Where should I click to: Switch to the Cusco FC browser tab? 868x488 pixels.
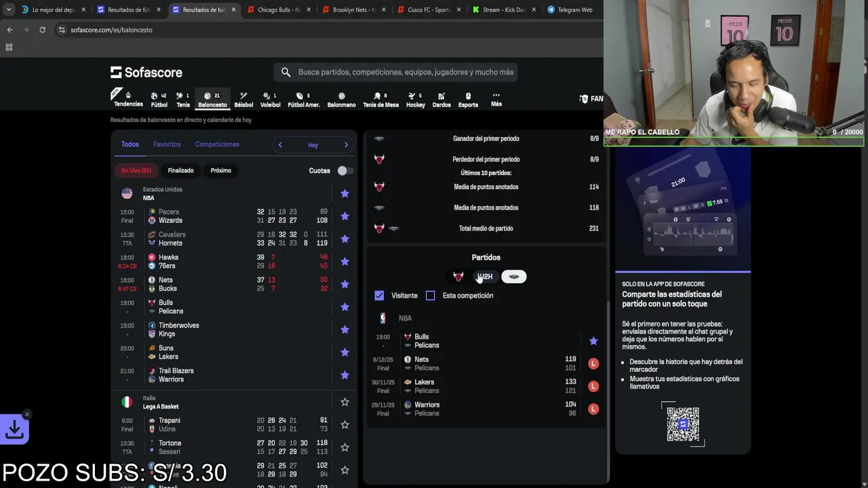click(x=429, y=9)
